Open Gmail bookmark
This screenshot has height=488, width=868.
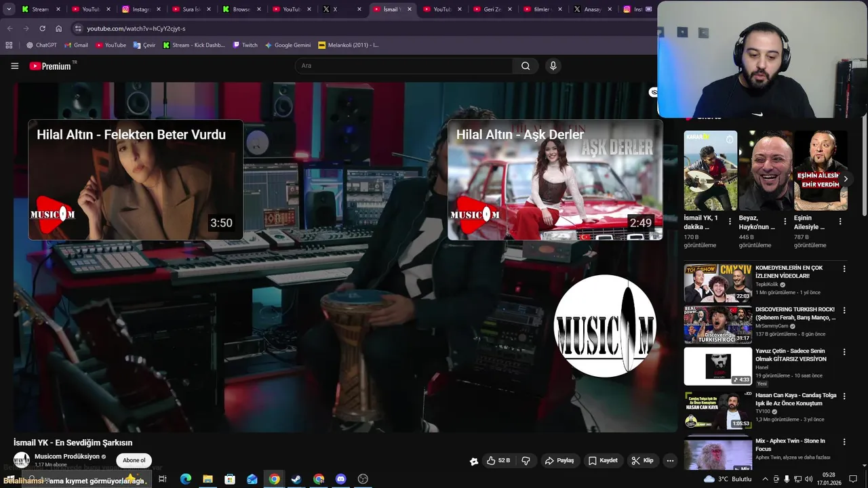(76, 45)
